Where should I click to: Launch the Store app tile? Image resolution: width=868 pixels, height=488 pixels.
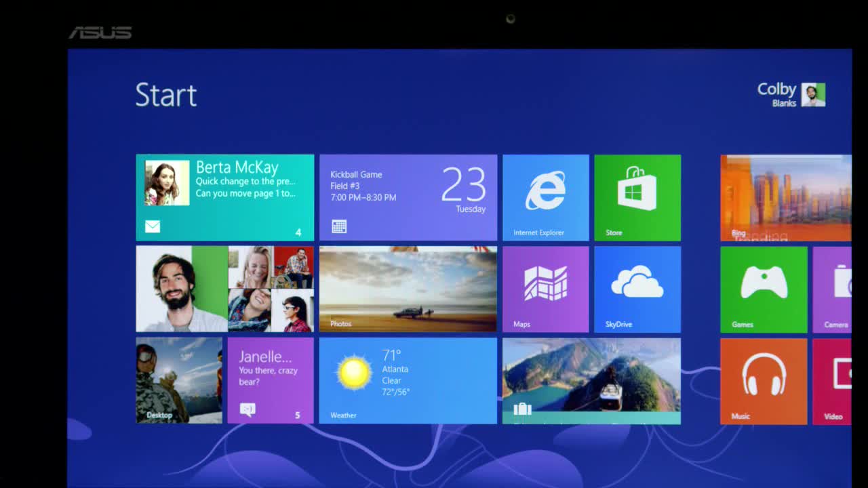click(637, 197)
